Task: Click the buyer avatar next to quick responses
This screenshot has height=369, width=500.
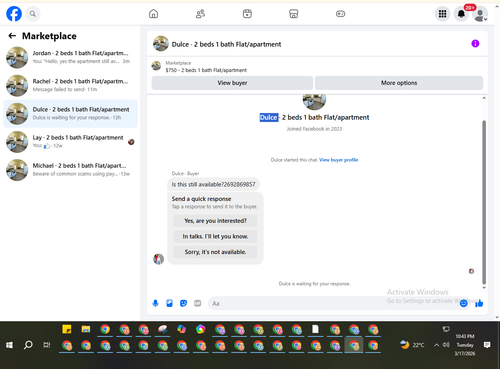Action: pyautogui.click(x=158, y=259)
